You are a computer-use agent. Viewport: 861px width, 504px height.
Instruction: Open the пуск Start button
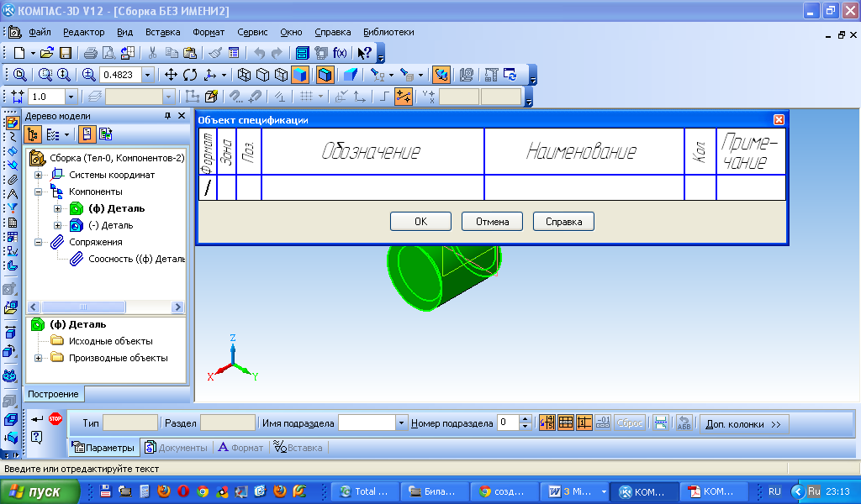point(39,491)
